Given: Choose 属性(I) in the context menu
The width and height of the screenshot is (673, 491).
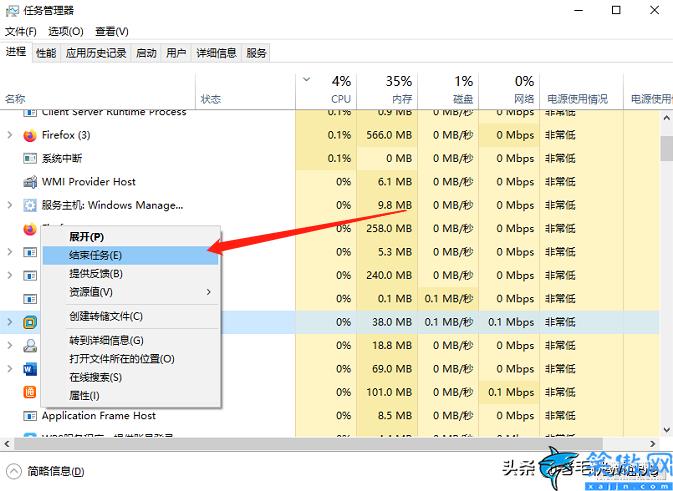Looking at the screenshot, I should tap(130, 396).
